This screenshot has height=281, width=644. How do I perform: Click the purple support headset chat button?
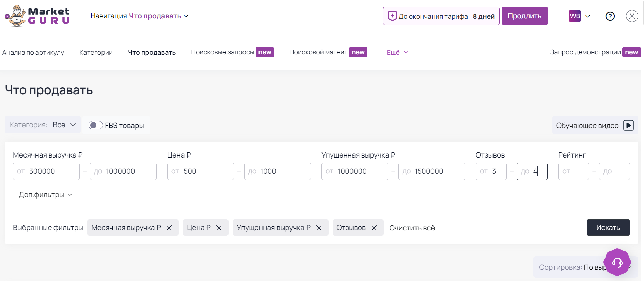point(617,262)
